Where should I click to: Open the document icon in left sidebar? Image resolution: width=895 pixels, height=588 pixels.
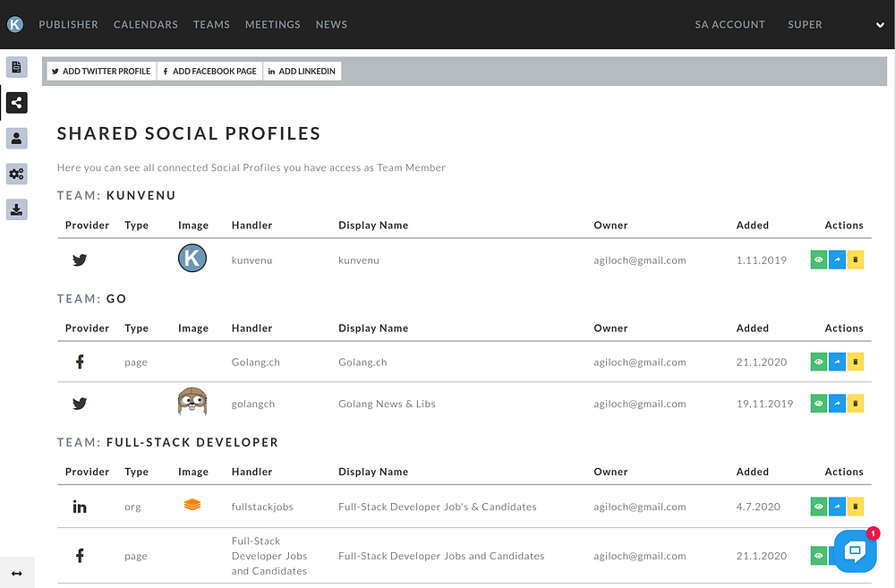[x=17, y=67]
